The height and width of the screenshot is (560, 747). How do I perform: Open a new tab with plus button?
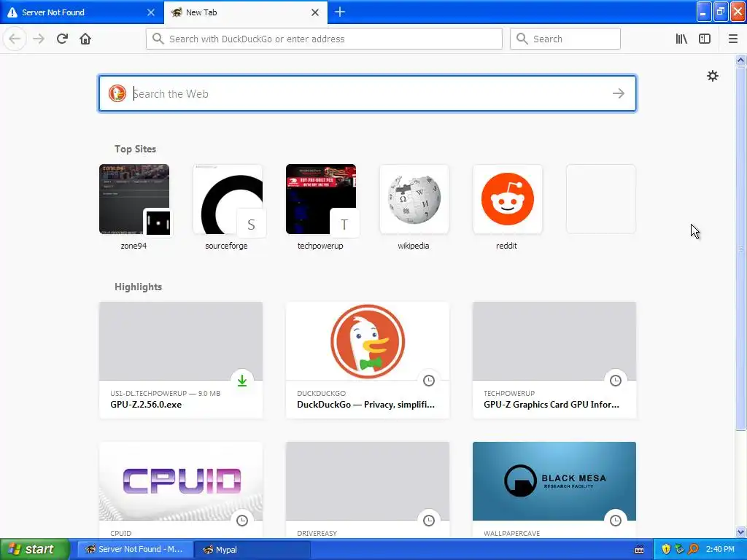pyautogui.click(x=340, y=12)
